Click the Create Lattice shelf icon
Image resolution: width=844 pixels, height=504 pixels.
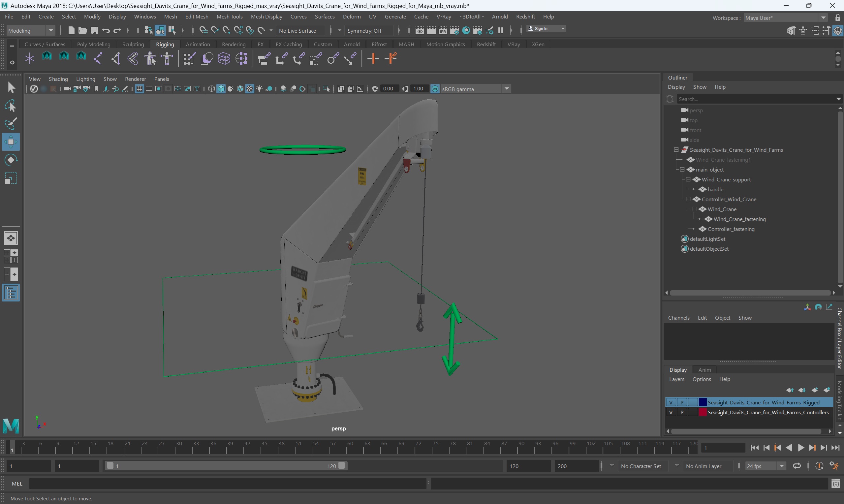[x=224, y=58]
